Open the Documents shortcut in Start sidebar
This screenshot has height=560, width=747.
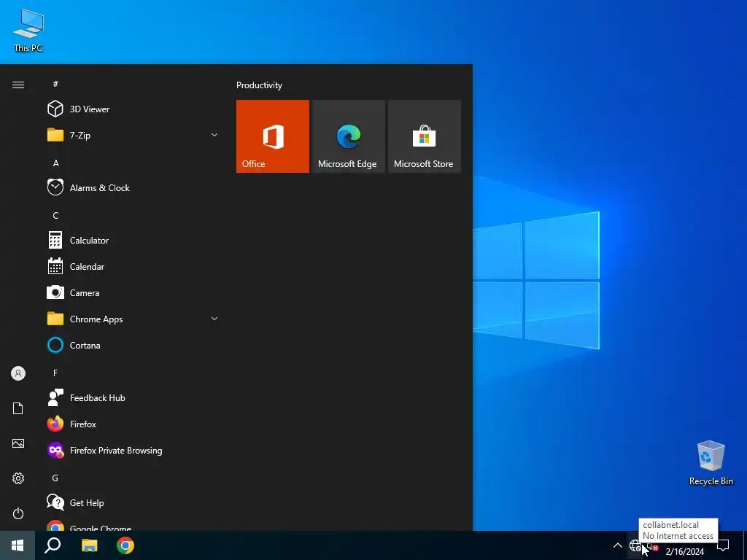18,408
